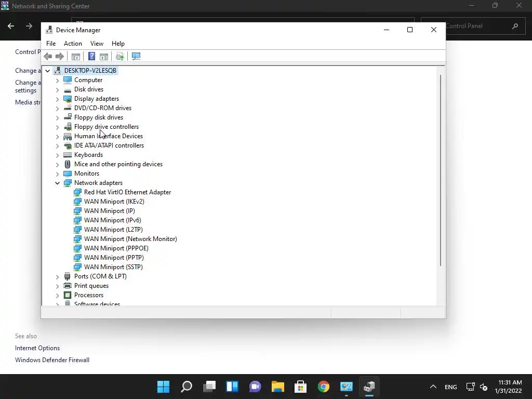Image resolution: width=532 pixels, height=399 pixels.
Task: Open the File menu
Action: coord(51,44)
